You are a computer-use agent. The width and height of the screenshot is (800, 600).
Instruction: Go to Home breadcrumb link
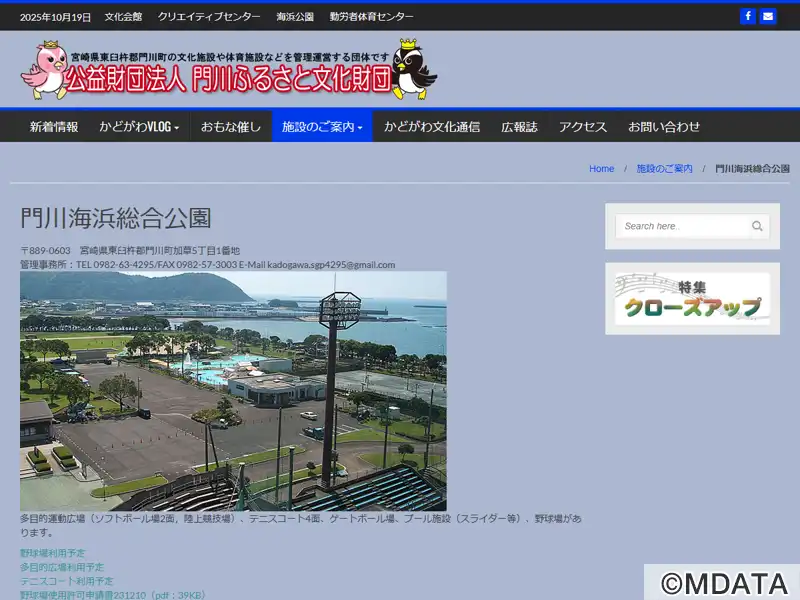(x=601, y=169)
